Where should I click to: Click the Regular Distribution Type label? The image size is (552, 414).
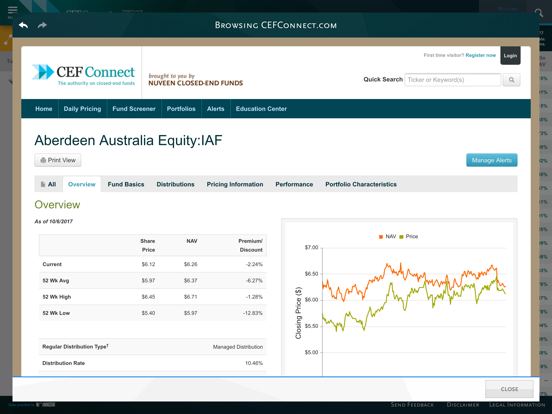click(75, 347)
